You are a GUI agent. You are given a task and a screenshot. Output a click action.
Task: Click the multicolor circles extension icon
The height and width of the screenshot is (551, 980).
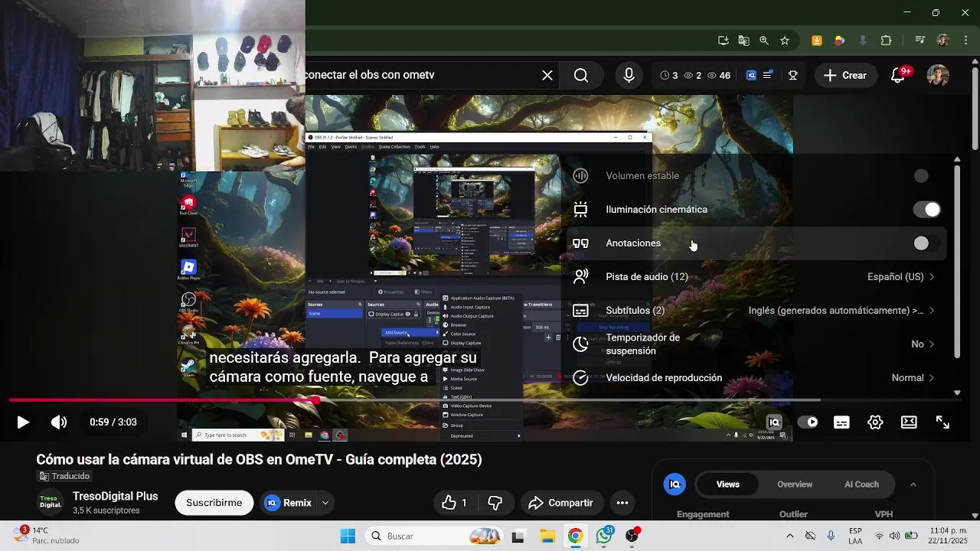tap(840, 41)
